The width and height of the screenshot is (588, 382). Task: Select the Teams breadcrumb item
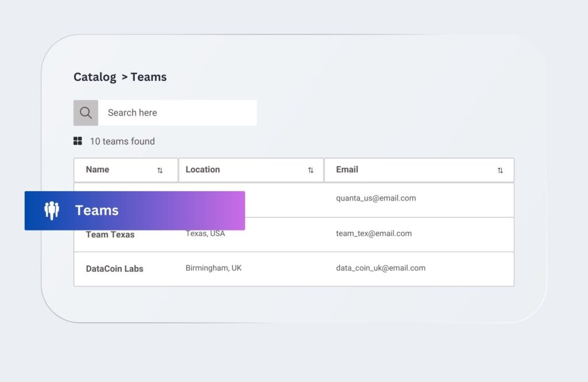[149, 77]
